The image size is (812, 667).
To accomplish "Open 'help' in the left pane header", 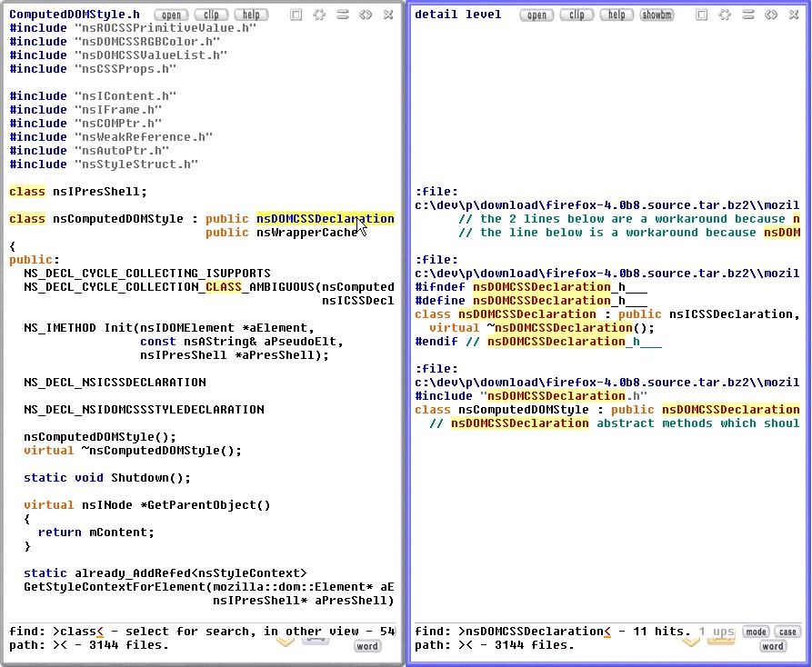I will coord(251,15).
